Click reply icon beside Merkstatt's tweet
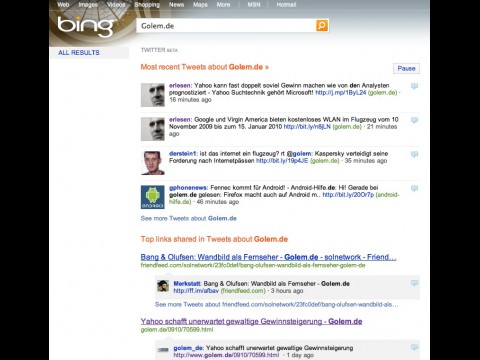 [414, 283]
